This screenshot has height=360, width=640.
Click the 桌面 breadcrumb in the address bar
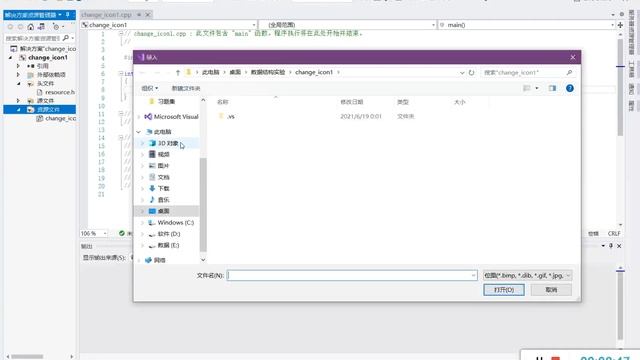(x=235, y=72)
